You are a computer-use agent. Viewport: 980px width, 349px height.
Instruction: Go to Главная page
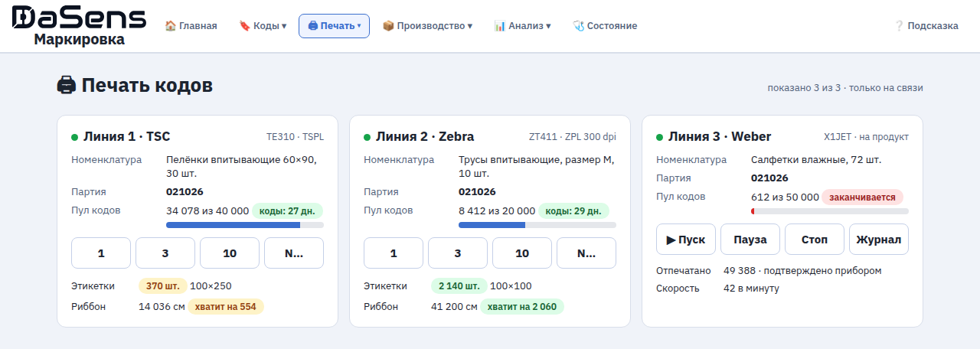point(191,26)
